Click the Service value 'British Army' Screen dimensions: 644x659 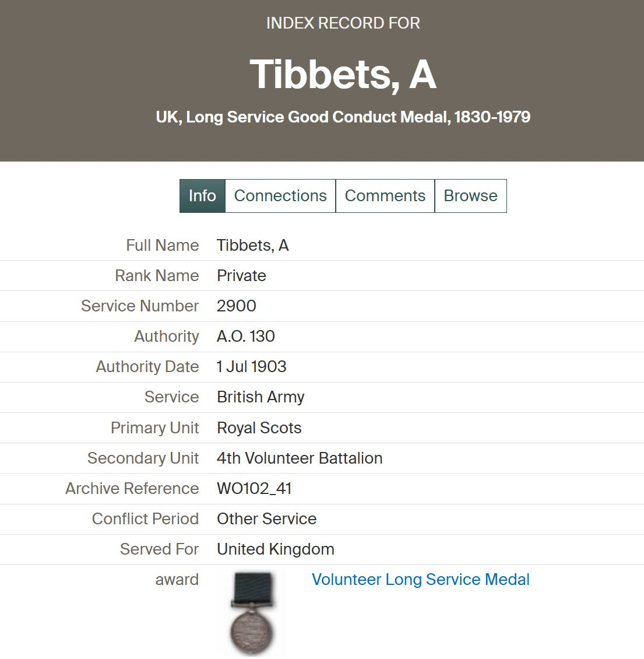pyautogui.click(x=261, y=397)
